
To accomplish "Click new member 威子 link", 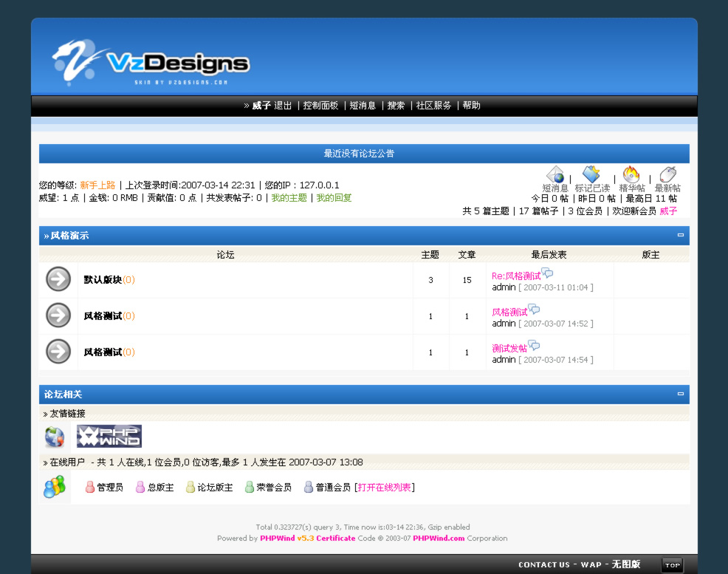I will coord(669,211).
